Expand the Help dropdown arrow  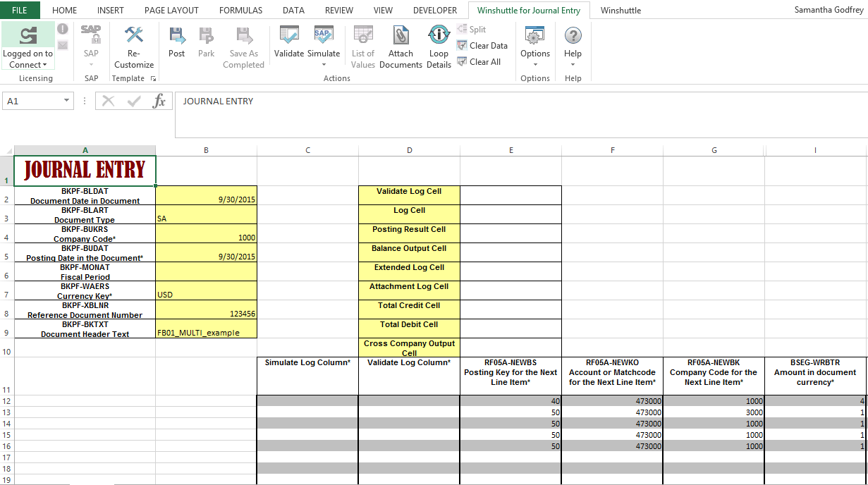(573, 65)
